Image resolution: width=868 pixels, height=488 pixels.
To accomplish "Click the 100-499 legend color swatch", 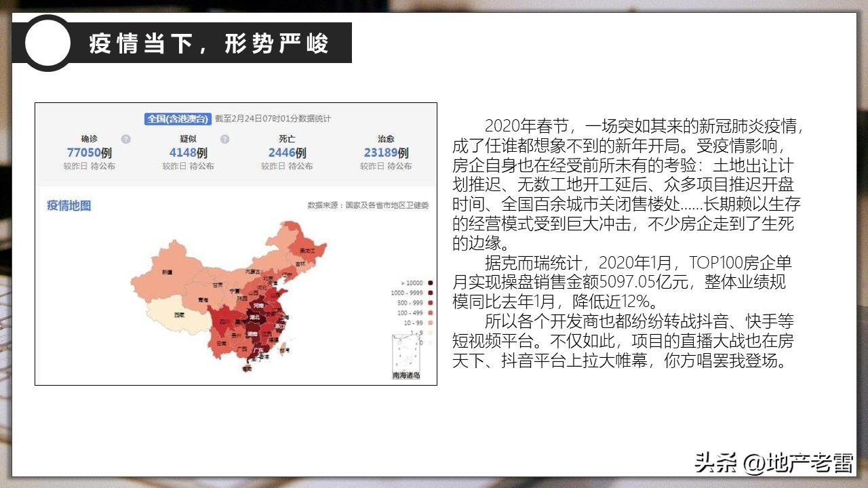I will pos(431,312).
